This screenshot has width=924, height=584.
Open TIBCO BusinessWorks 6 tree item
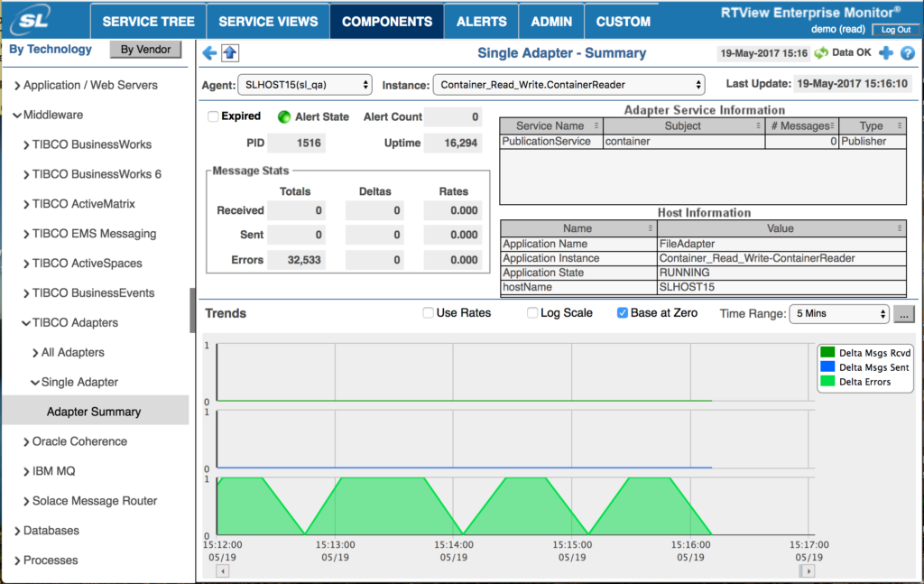click(x=97, y=174)
